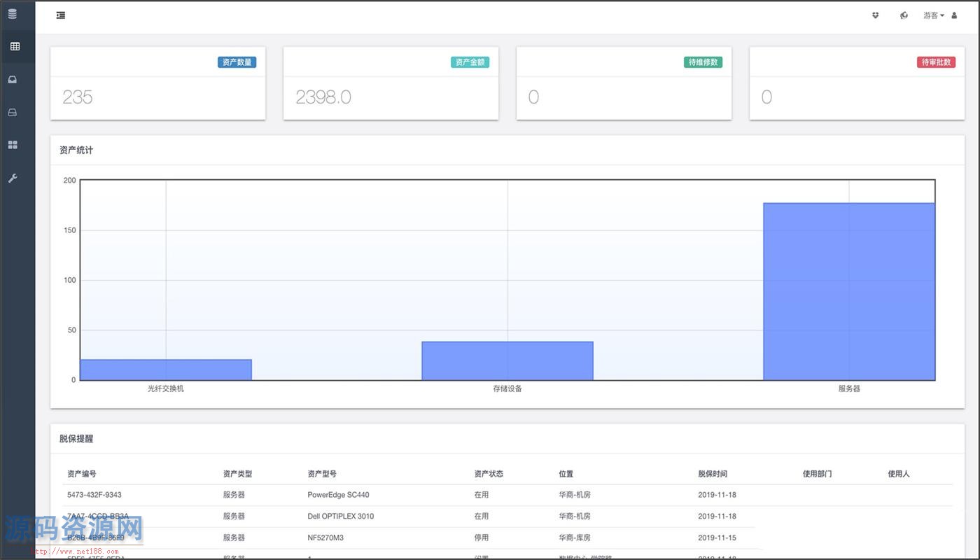Click 服务器 in the PowerEdge SC440 row
The height and width of the screenshot is (560, 980).
234,495
